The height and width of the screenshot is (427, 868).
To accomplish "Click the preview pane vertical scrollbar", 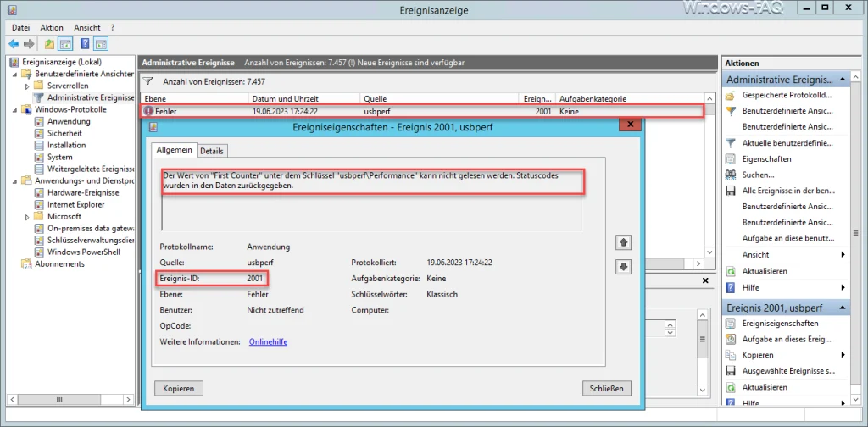I will tap(703, 340).
